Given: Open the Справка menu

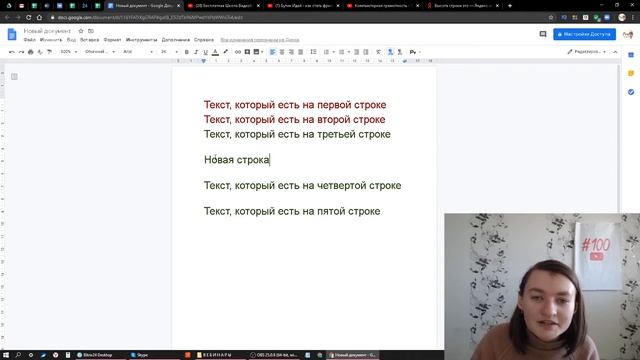Looking at the screenshot, I should point(204,40).
